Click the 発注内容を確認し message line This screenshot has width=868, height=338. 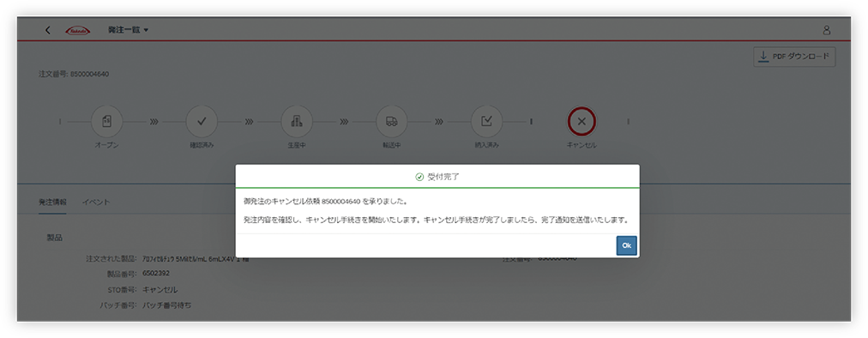coord(437,220)
